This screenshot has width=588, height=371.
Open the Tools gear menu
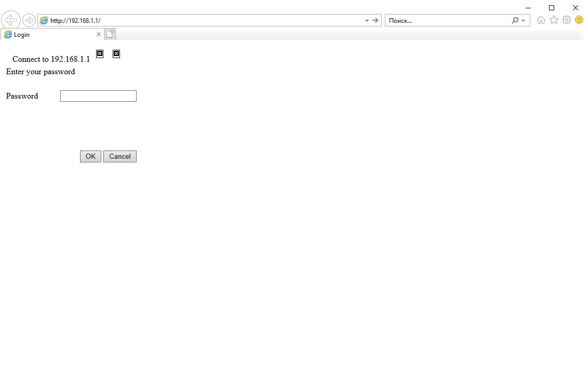567,20
